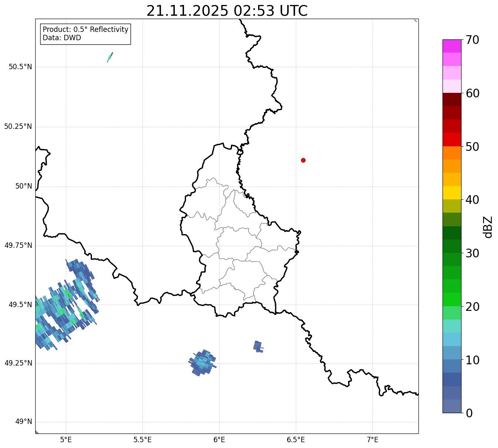Click the colorbar tick value 10
Screen dimensions: 498x448
[473, 360]
